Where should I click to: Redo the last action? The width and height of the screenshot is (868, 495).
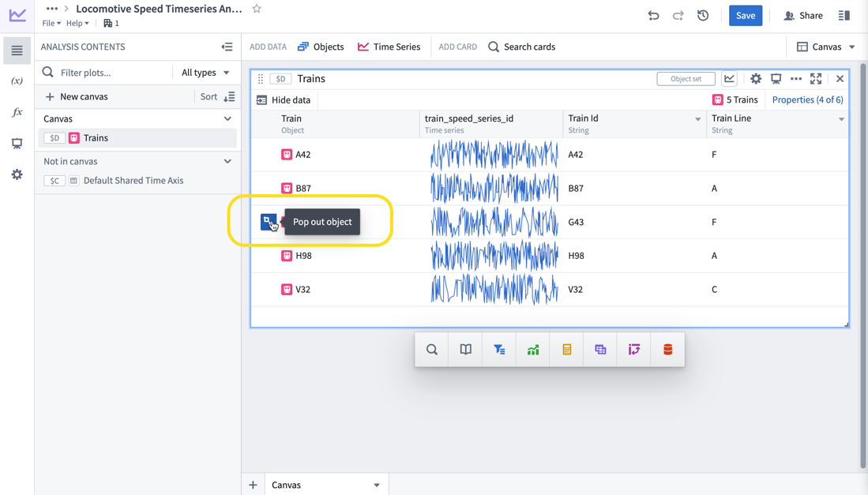pyautogui.click(x=678, y=16)
